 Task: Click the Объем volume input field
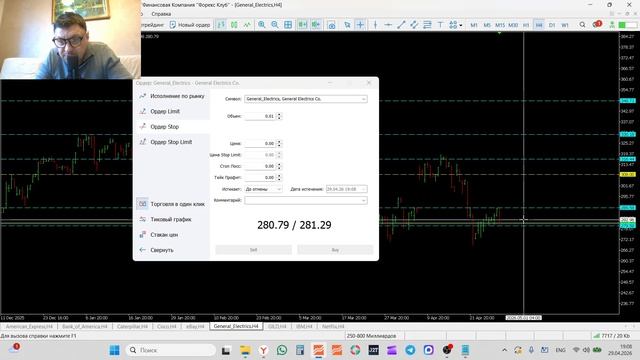(x=260, y=116)
